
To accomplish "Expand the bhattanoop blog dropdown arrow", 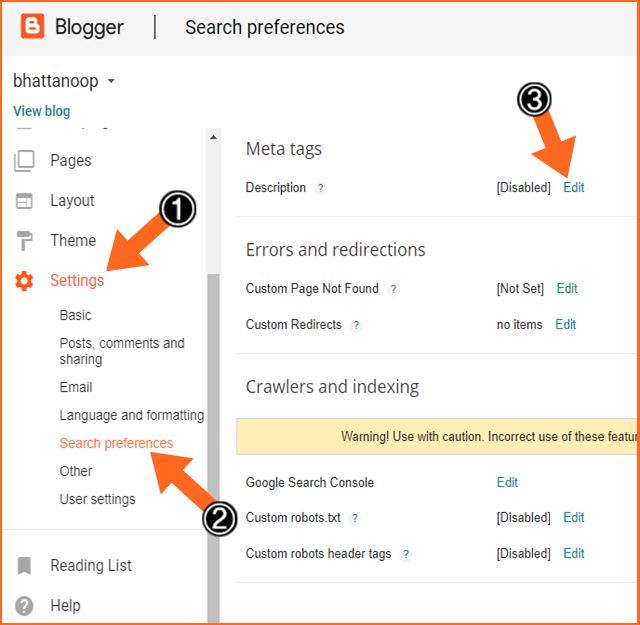I will tap(111, 81).
